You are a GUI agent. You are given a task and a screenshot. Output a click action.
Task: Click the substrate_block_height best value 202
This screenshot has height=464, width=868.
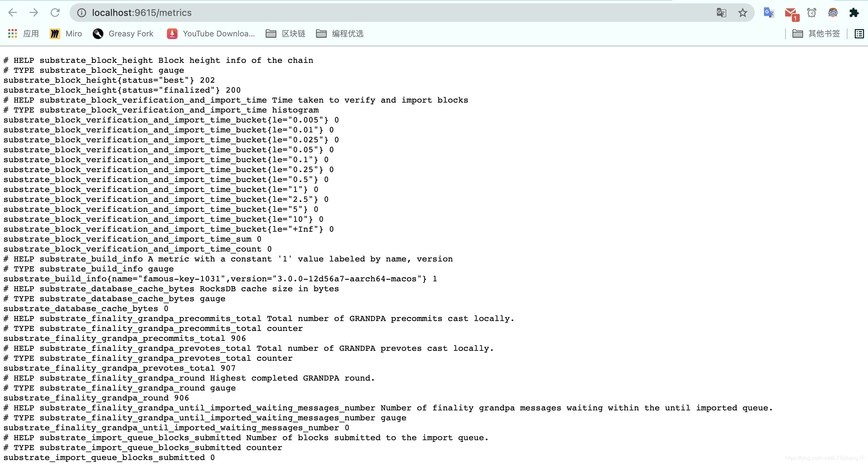tap(207, 80)
